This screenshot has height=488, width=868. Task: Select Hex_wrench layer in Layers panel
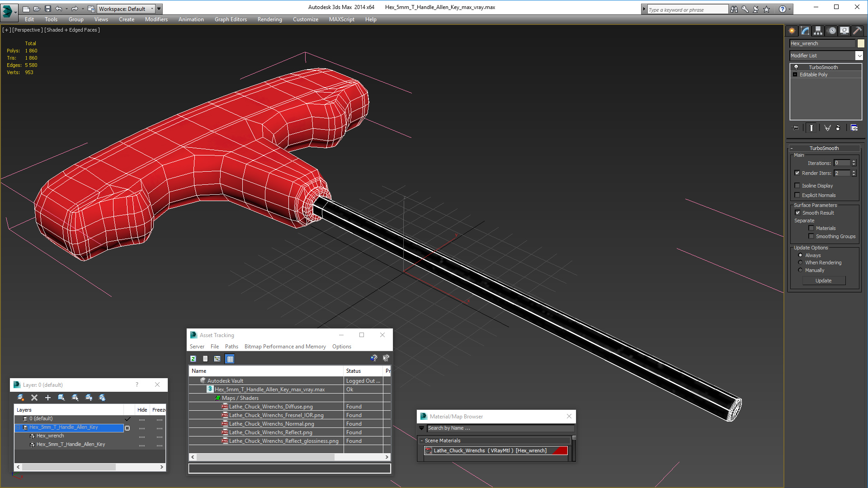(x=49, y=436)
